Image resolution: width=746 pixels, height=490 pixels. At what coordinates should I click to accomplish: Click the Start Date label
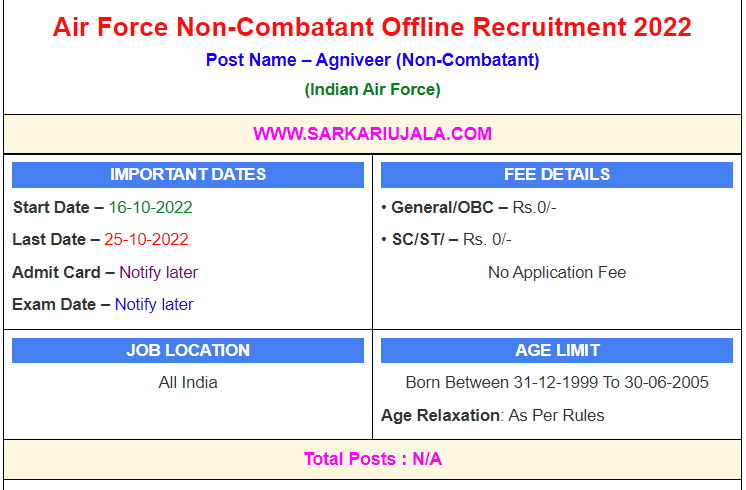coord(52,208)
